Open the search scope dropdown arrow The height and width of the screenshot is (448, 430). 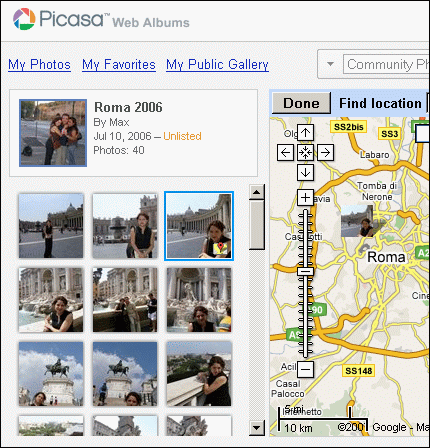coord(330,64)
